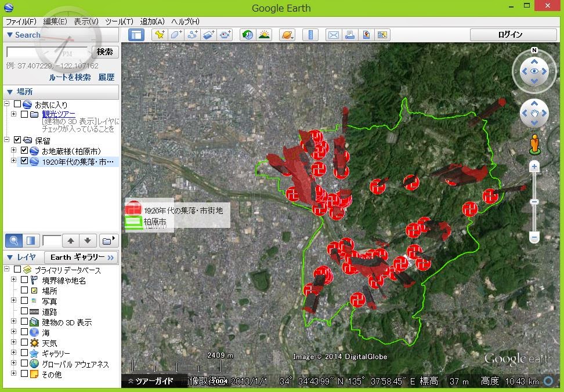Check the 観光ツアー checkbox
This screenshot has width=564, height=392.
[x=24, y=114]
